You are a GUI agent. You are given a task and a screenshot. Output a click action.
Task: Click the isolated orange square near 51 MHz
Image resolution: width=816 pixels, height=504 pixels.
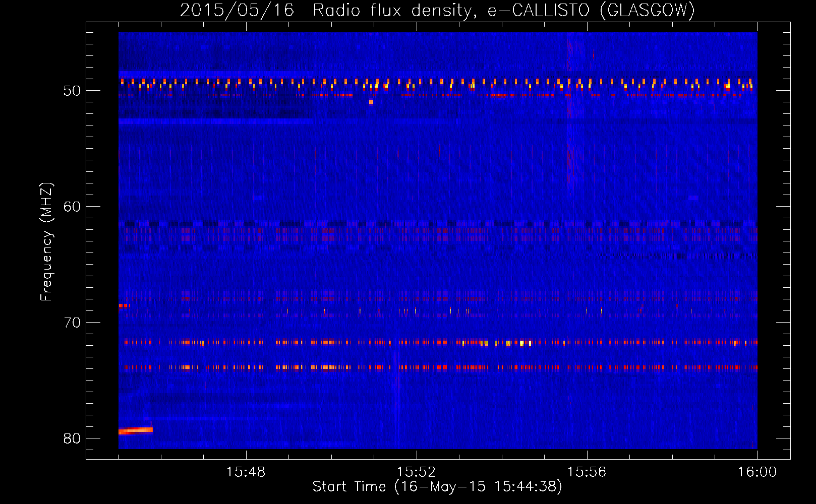point(371,102)
